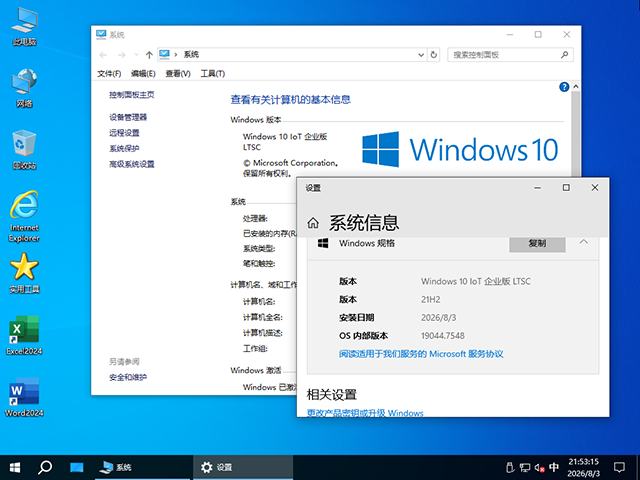
Task: Open the notification center icon
Action: click(x=619, y=467)
